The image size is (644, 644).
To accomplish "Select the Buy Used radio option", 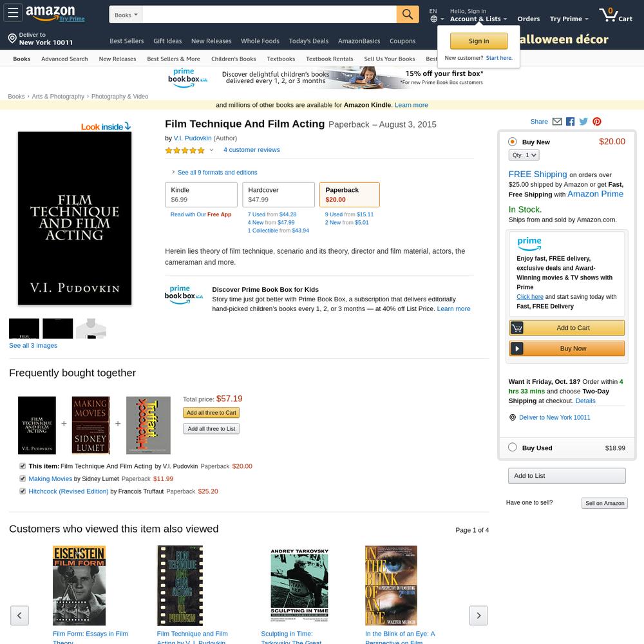I will 512,448.
